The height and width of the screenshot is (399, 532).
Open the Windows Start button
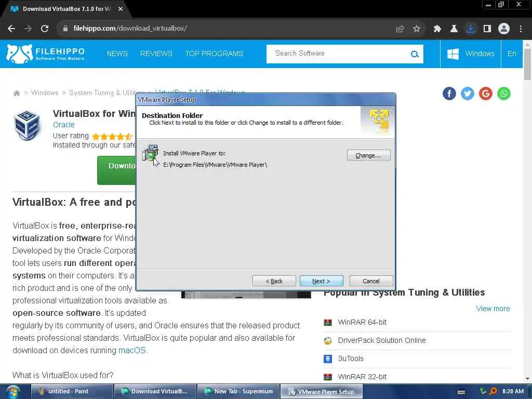(x=13, y=392)
